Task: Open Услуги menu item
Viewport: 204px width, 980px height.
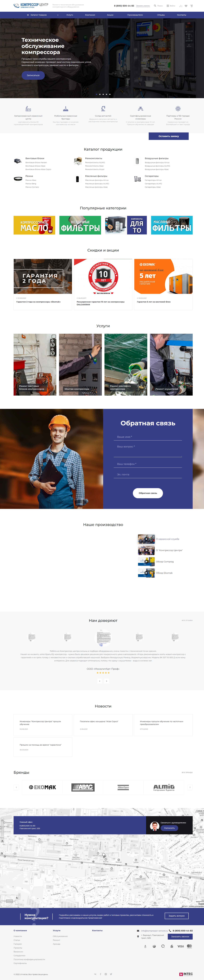Action: click(x=70, y=15)
